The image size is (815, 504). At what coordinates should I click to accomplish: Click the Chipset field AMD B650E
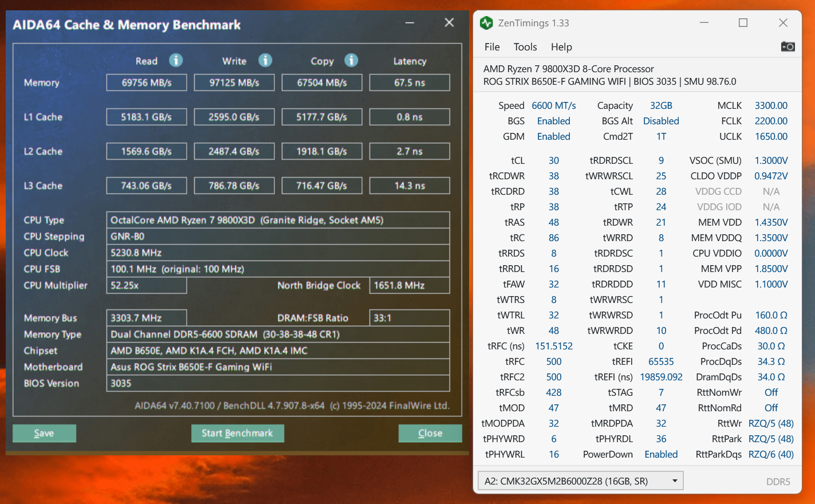278,351
